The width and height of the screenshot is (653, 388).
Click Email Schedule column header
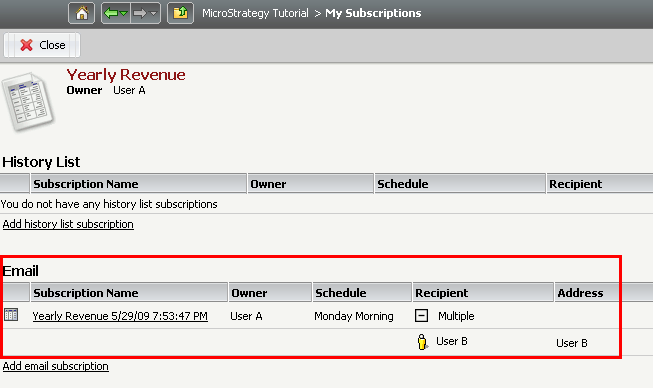pyautogui.click(x=362, y=293)
